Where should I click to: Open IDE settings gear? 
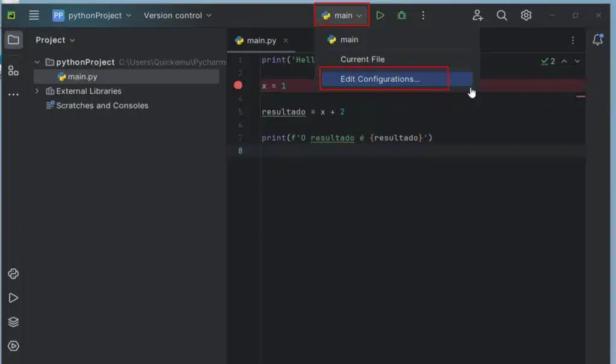pyautogui.click(x=526, y=15)
